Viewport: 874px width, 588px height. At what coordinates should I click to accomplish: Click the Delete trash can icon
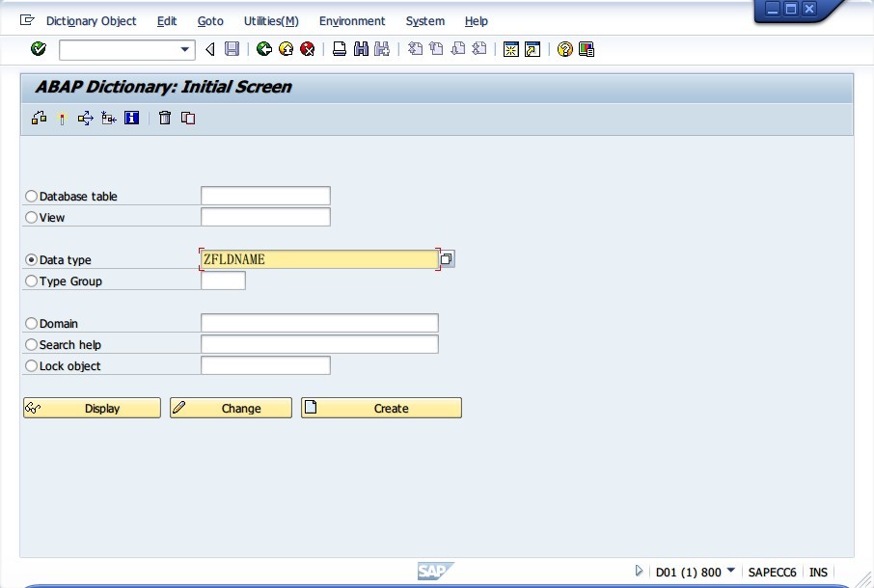(x=165, y=118)
